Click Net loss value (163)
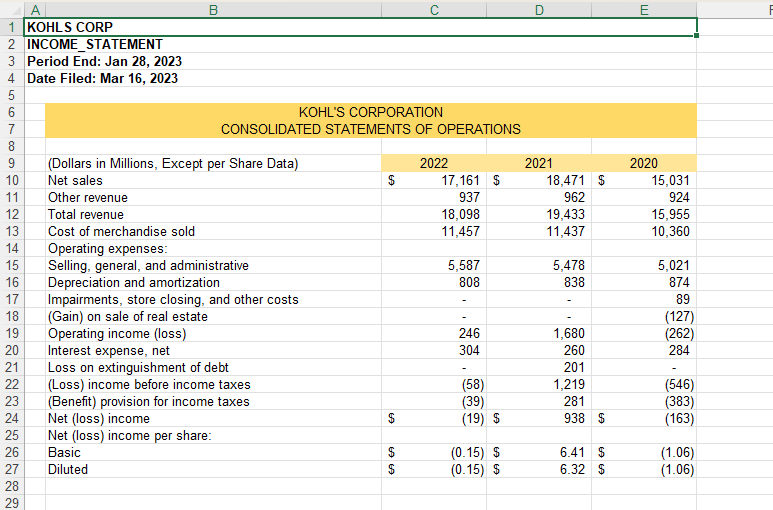The image size is (773, 510). (679, 418)
